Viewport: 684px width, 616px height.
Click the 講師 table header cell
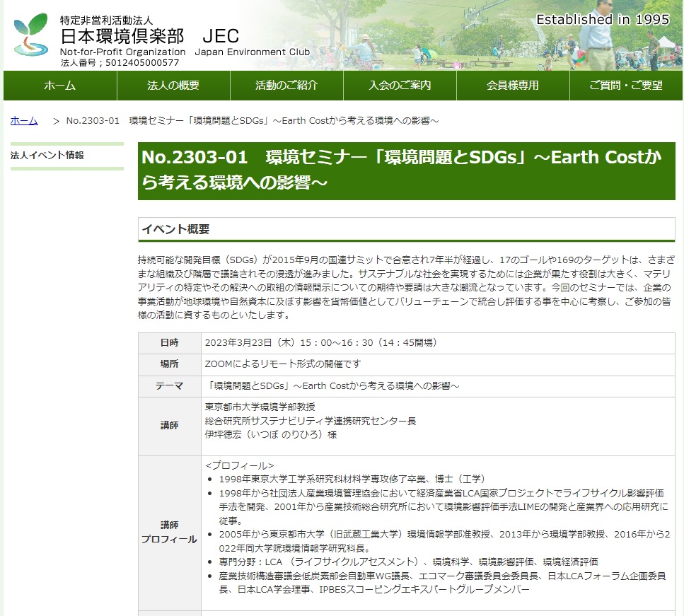point(170,426)
